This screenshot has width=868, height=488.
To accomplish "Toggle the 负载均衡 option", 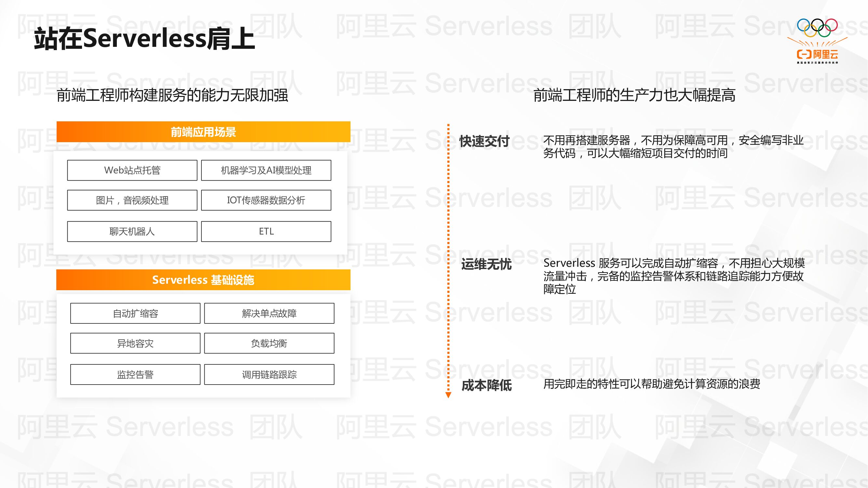I will [269, 343].
